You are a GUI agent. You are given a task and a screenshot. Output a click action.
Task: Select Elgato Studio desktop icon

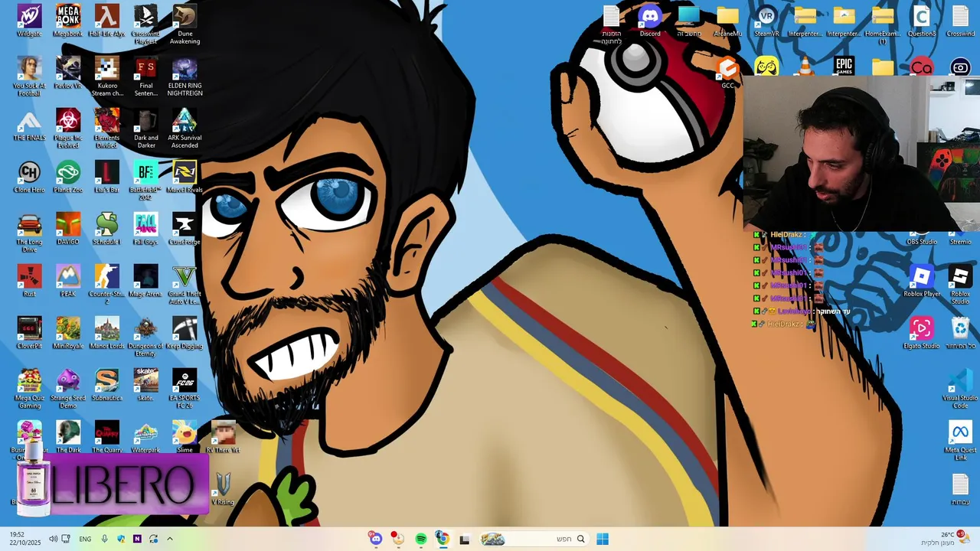pos(922,333)
